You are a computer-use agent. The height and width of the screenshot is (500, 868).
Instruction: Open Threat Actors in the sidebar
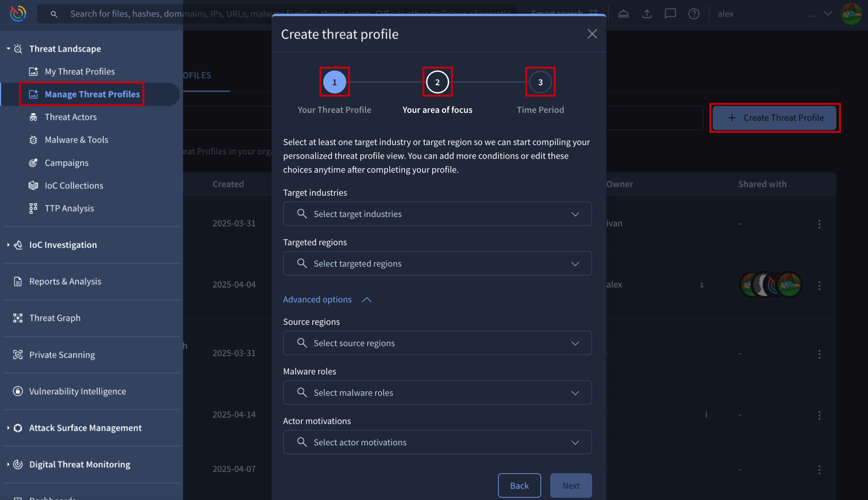coord(70,117)
